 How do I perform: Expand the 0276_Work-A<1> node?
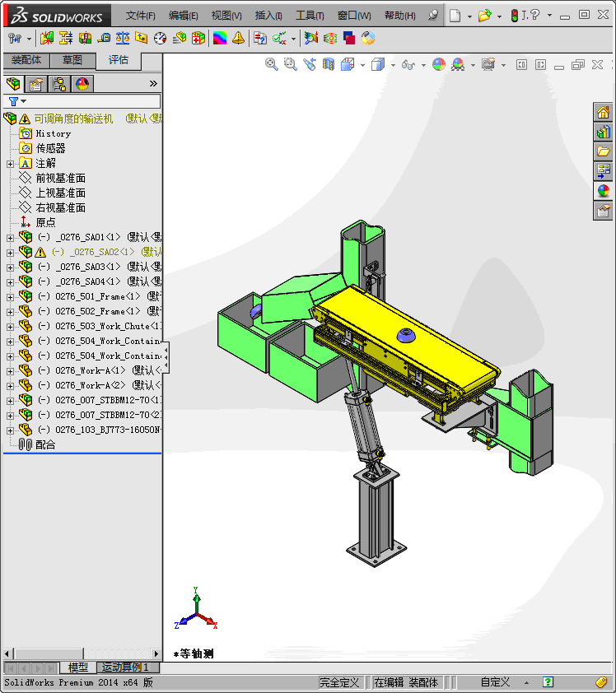[10, 371]
